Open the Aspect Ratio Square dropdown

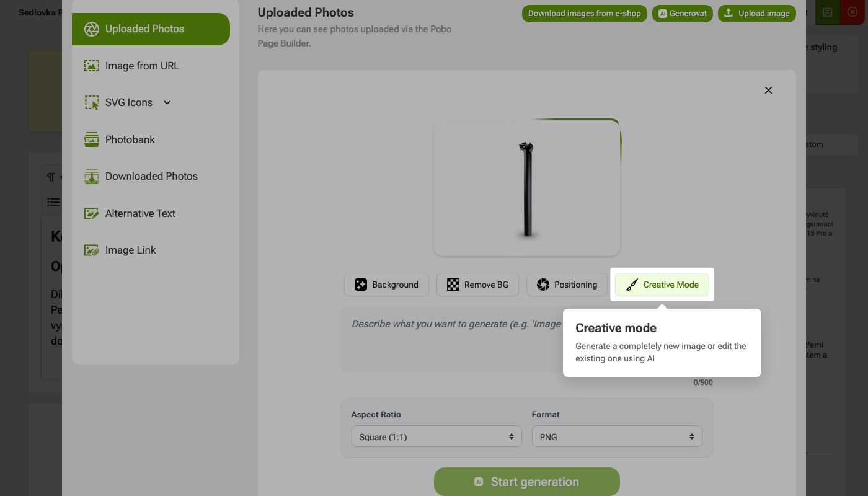(437, 436)
